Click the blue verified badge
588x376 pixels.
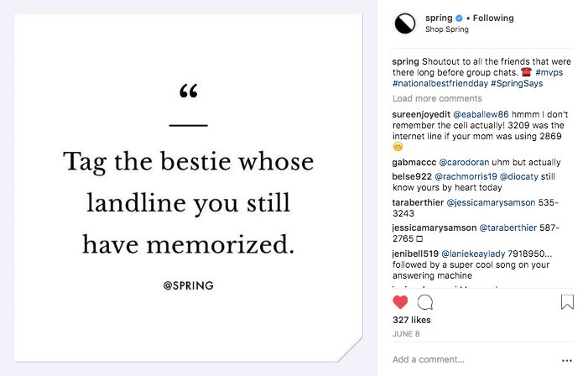pos(459,18)
